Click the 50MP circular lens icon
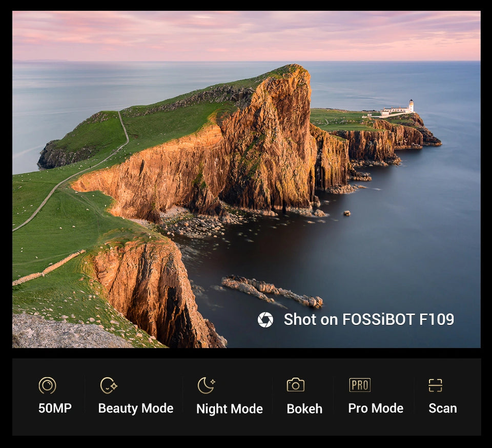 coord(47,385)
